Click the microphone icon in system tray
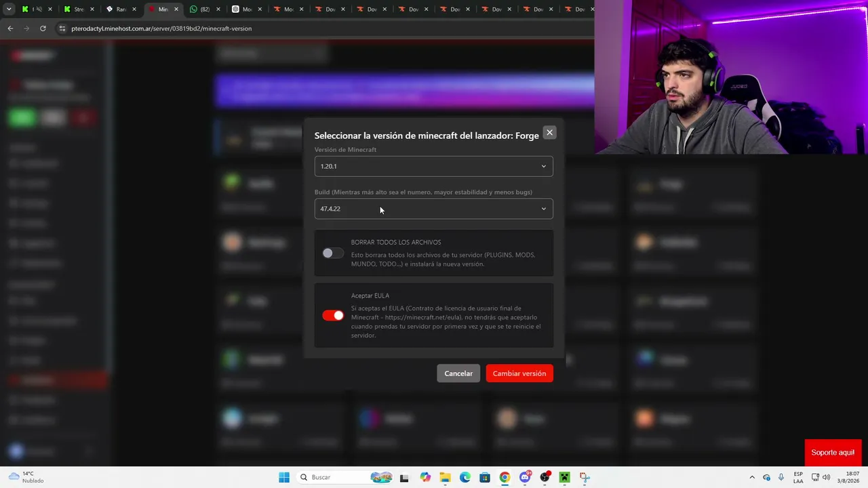Screen dimensions: 868x488 pos(781,477)
